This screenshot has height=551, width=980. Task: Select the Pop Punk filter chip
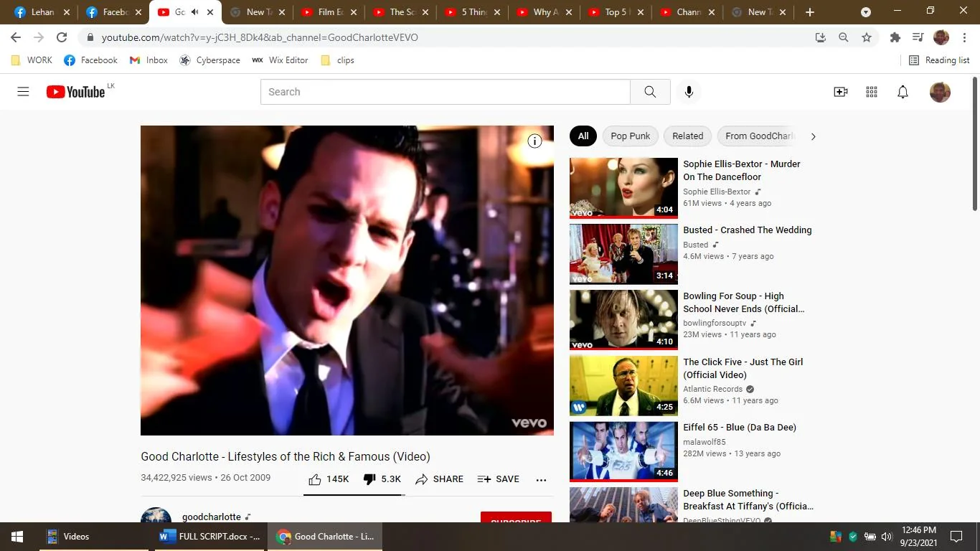[631, 136]
